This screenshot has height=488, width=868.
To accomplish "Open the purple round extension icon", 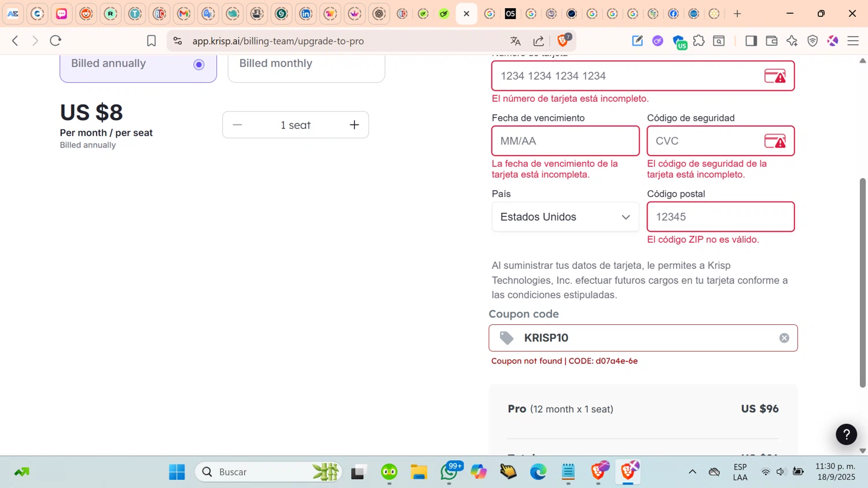I will [657, 40].
